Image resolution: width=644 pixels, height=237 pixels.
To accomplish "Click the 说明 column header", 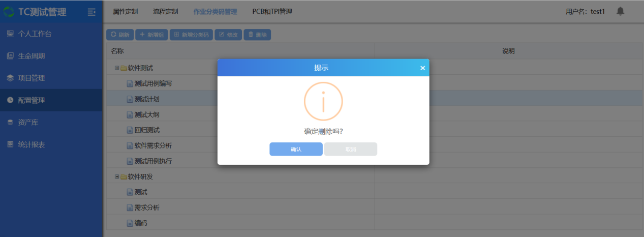I will click(x=509, y=51).
